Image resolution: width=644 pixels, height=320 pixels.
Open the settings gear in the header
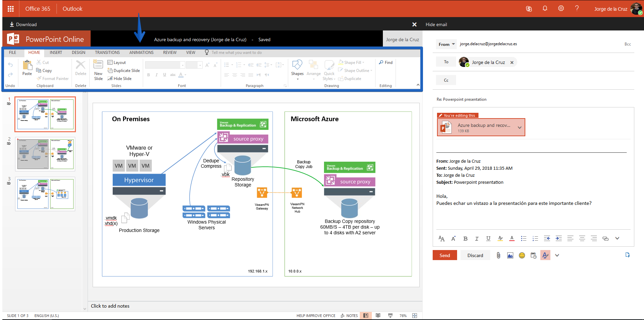coord(561,9)
